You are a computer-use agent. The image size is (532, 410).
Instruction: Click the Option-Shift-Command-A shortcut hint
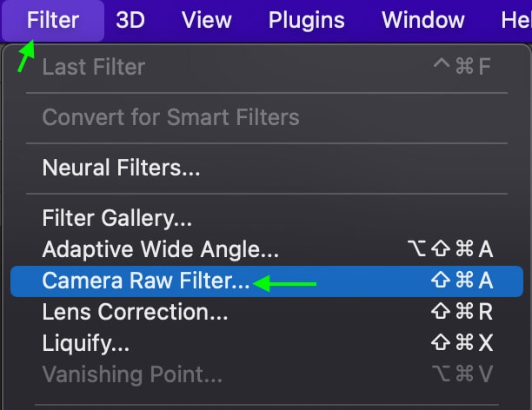pos(449,250)
